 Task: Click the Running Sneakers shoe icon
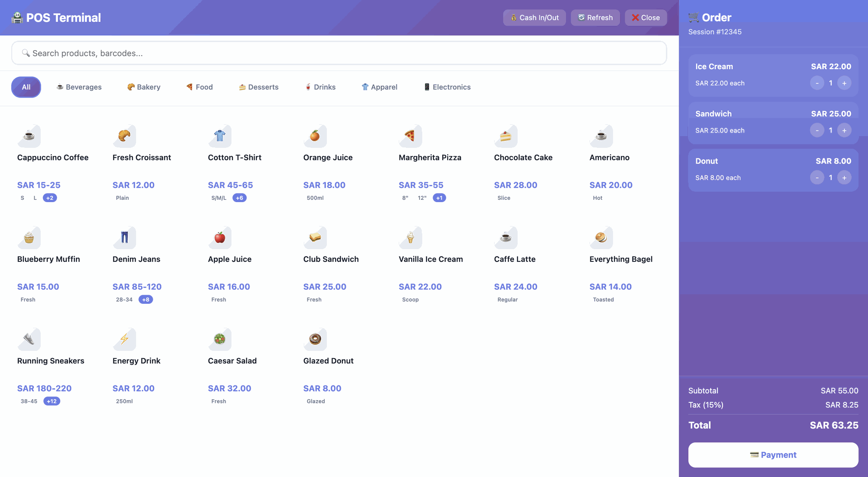tap(29, 339)
